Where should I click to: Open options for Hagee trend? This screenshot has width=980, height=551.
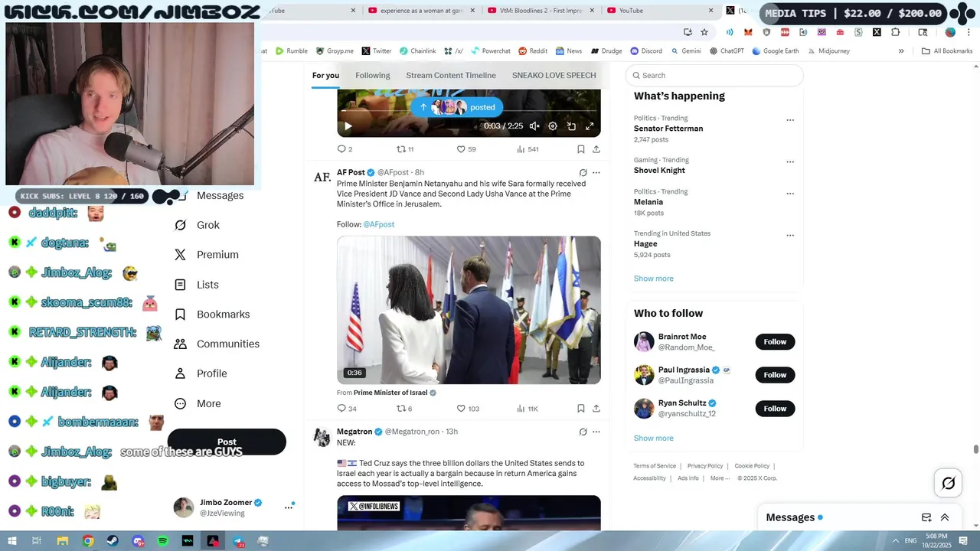790,236
